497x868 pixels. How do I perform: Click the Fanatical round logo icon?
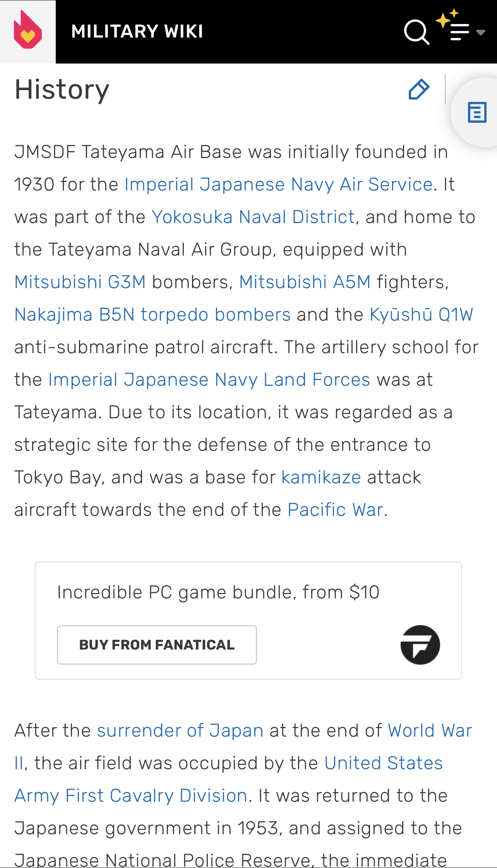coord(420,645)
